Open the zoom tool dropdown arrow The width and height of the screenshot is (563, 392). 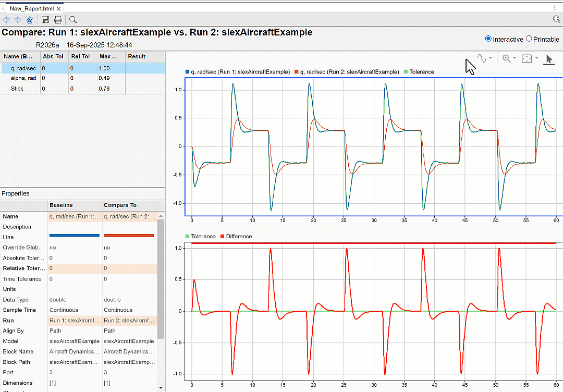tap(515, 58)
